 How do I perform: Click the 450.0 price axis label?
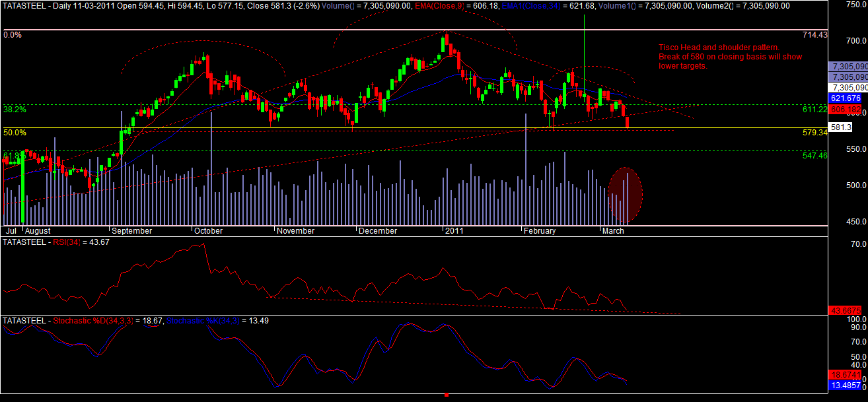[x=855, y=222]
